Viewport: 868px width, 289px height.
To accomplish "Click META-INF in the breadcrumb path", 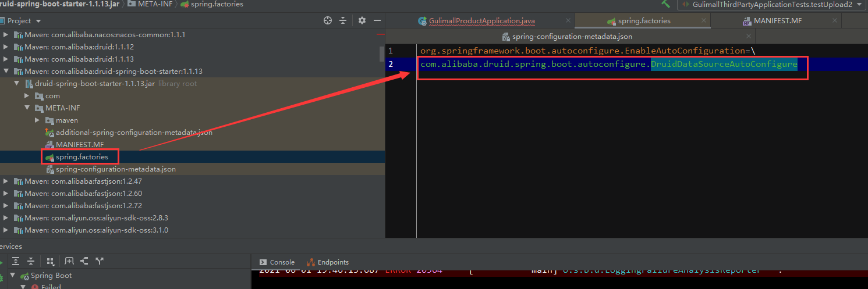I will pyautogui.click(x=154, y=4).
